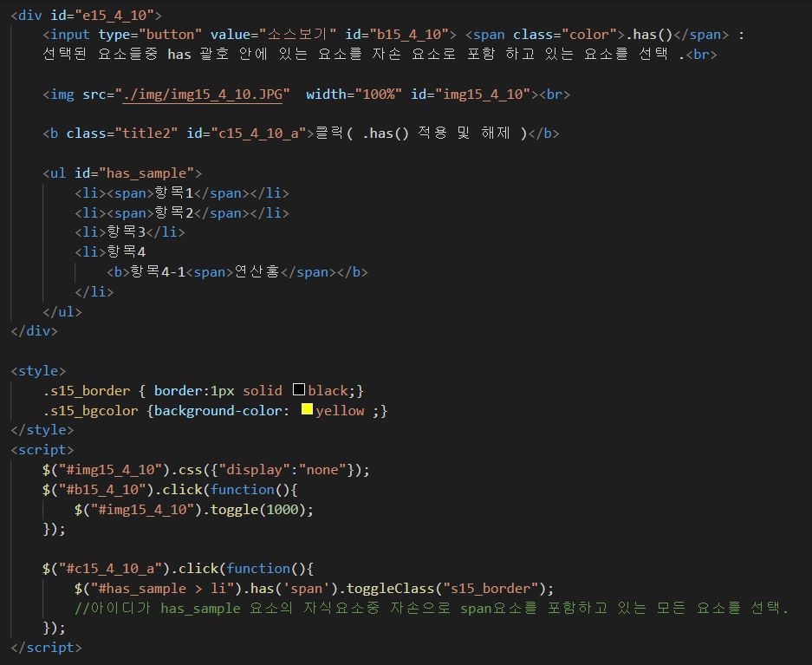Click the 항목2 list item text
The height and width of the screenshot is (665, 812).
[x=174, y=213]
